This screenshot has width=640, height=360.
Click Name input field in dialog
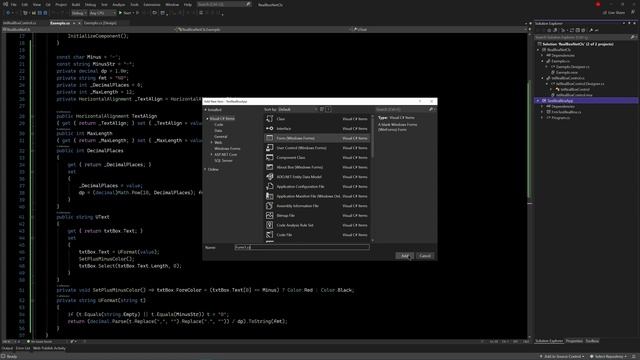click(x=302, y=247)
